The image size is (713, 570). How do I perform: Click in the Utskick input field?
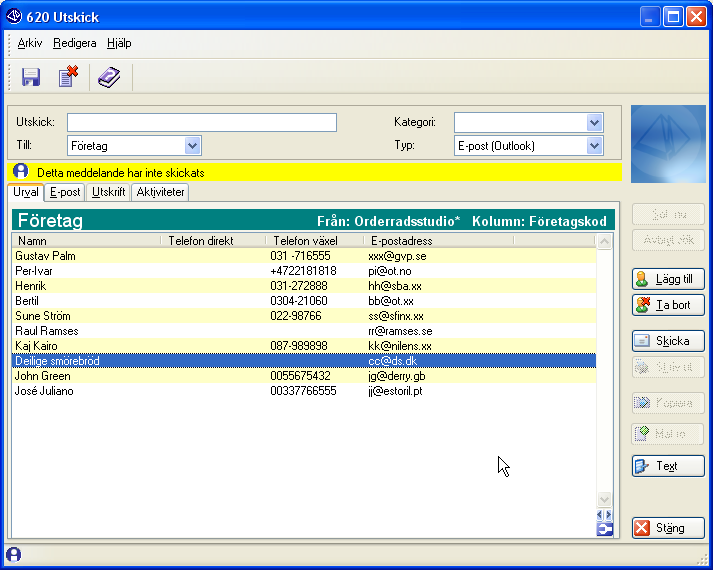[x=202, y=122]
